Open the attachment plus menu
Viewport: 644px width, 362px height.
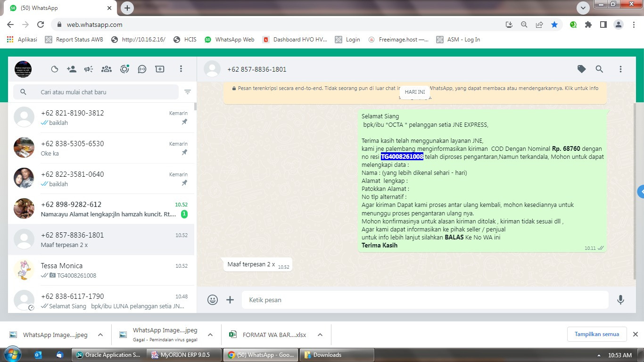(230, 300)
